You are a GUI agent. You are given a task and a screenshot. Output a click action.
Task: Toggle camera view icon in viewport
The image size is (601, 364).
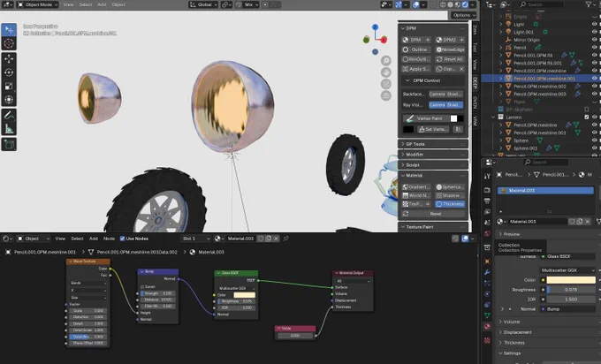[x=386, y=84]
